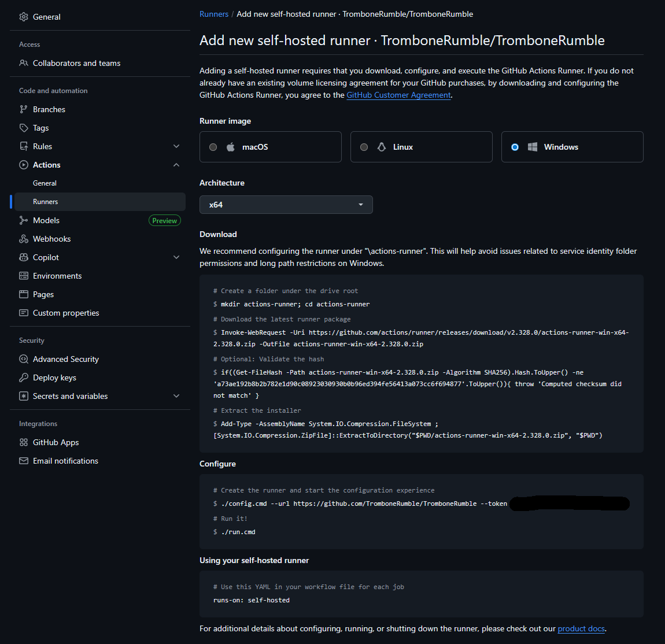
Task: Click the Advanced Security shield icon
Action: (x=24, y=359)
